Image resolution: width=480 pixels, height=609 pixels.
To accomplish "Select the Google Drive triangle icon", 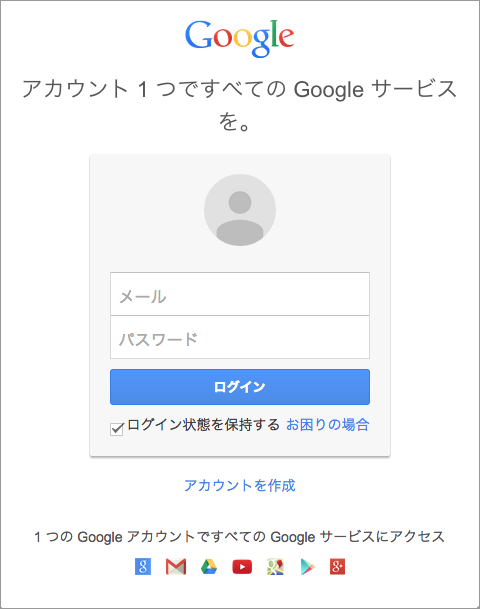I will pos(209,567).
